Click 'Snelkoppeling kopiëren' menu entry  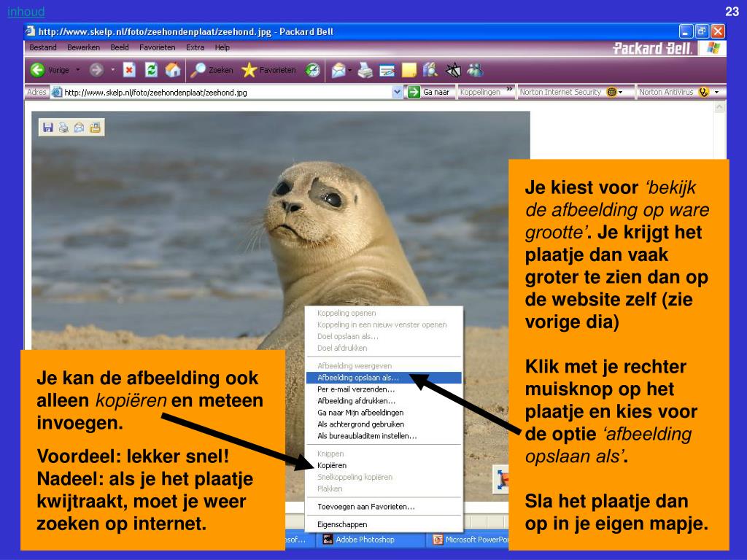[384, 477]
